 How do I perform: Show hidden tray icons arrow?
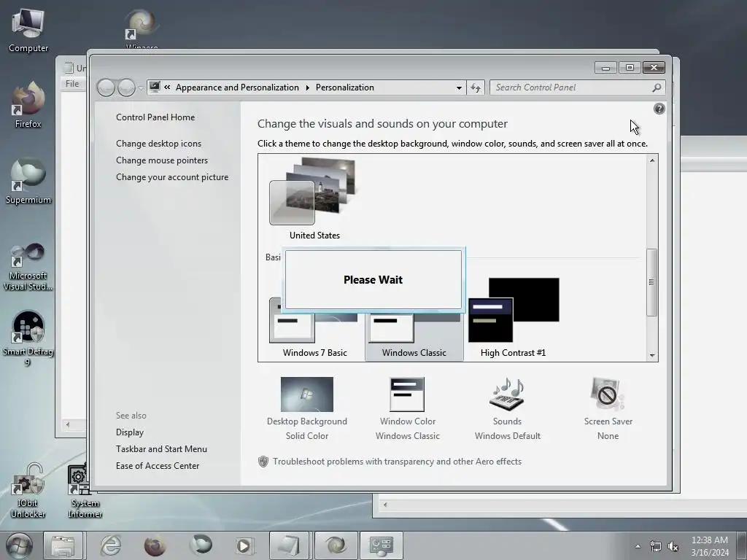638,546
